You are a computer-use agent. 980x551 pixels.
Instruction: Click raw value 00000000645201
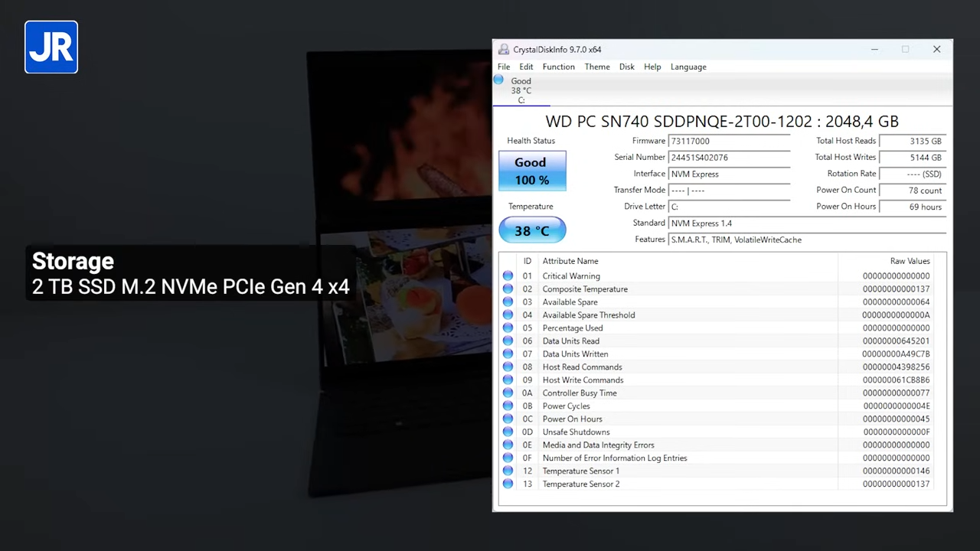click(x=896, y=341)
